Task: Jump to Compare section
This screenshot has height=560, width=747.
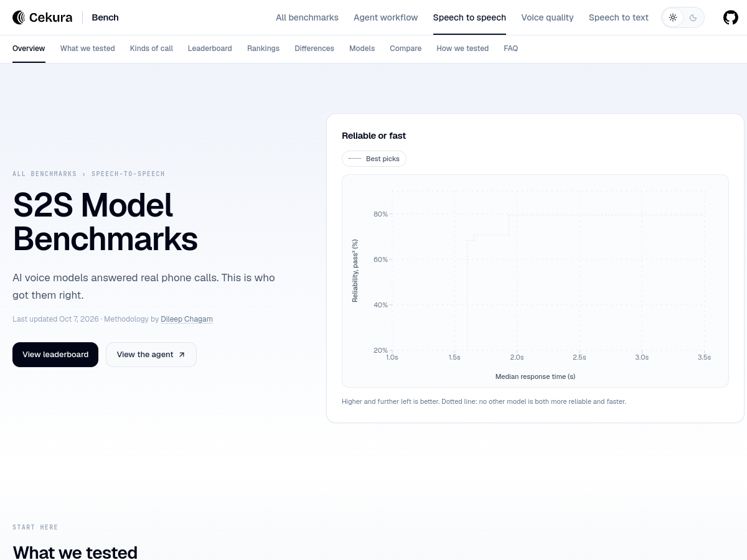Action: click(406, 49)
